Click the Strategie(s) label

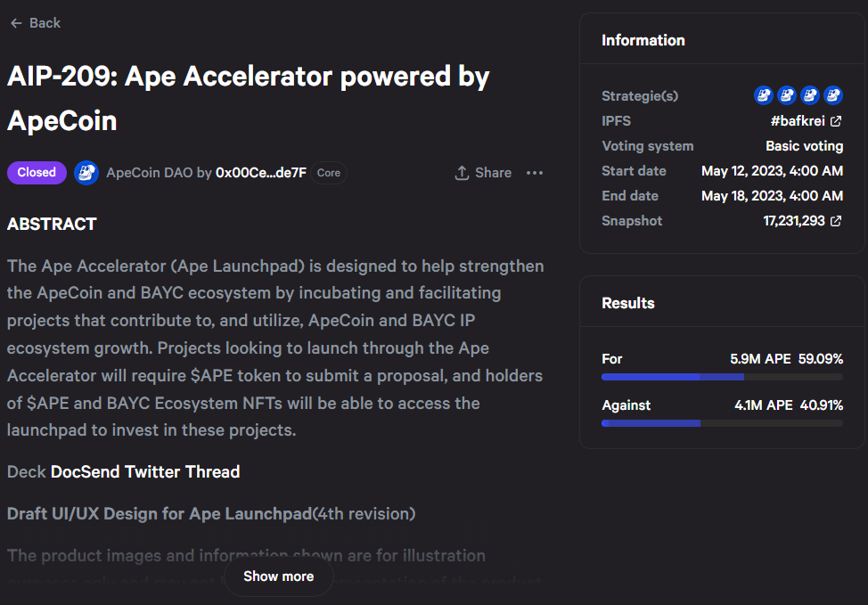[x=640, y=96]
